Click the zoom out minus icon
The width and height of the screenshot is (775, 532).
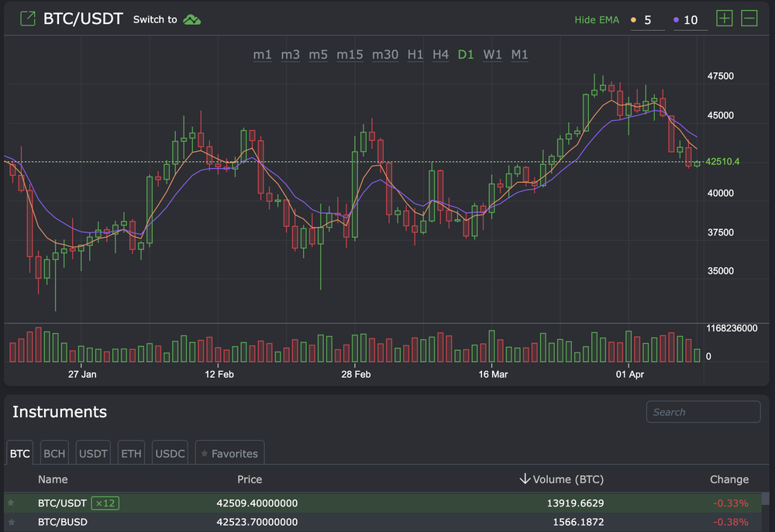[749, 19]
